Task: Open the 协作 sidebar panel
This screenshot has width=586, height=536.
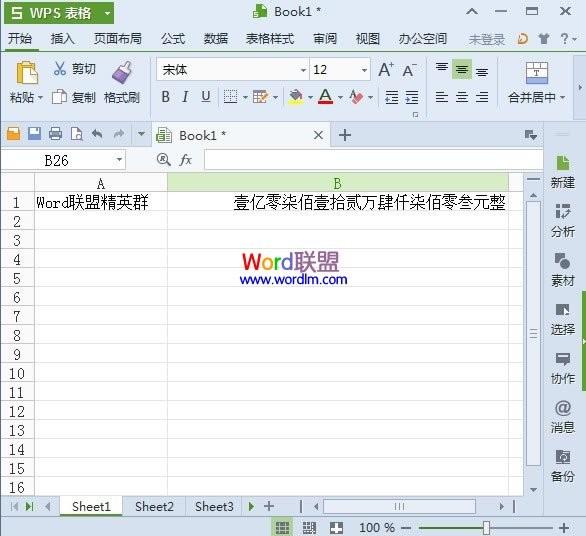Action: tap(562, 368)
